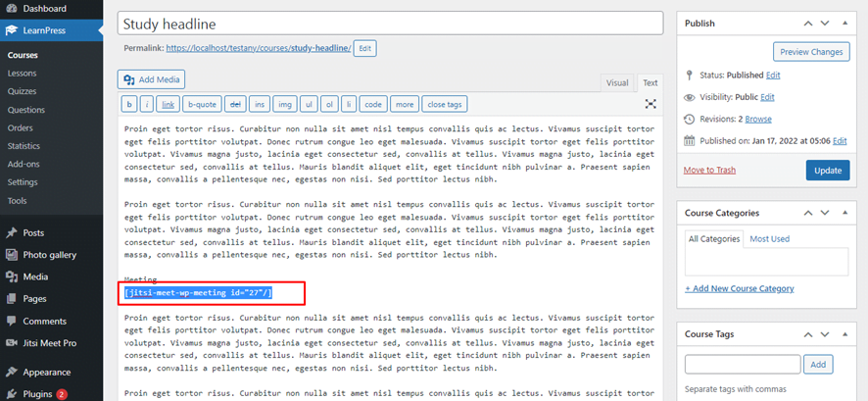This screenshot has height=401, width=868.
Task: Open LearnPress Add-ons
Action: tap(24, 164)
